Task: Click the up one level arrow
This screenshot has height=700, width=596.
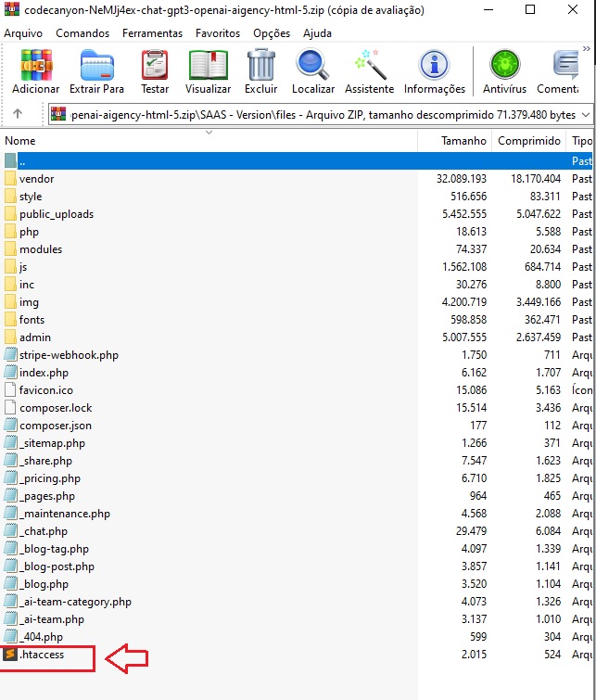Action: (18, 114)
